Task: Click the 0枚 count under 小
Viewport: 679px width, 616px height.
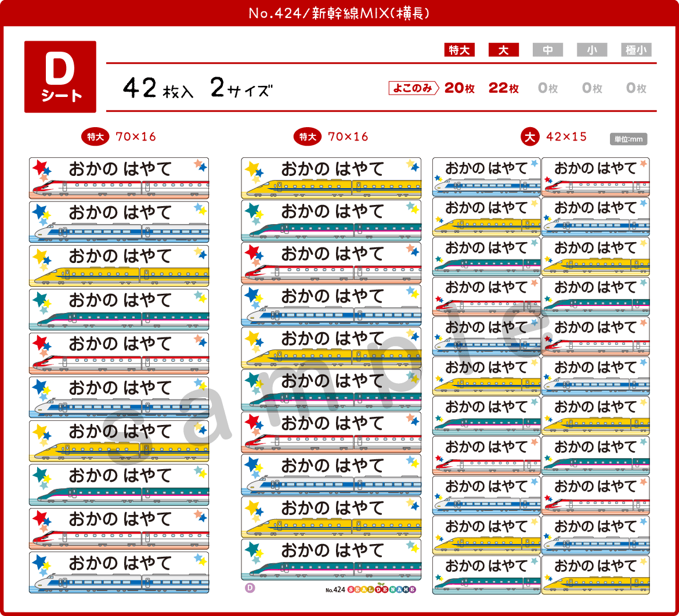Action: click(592, 88)
